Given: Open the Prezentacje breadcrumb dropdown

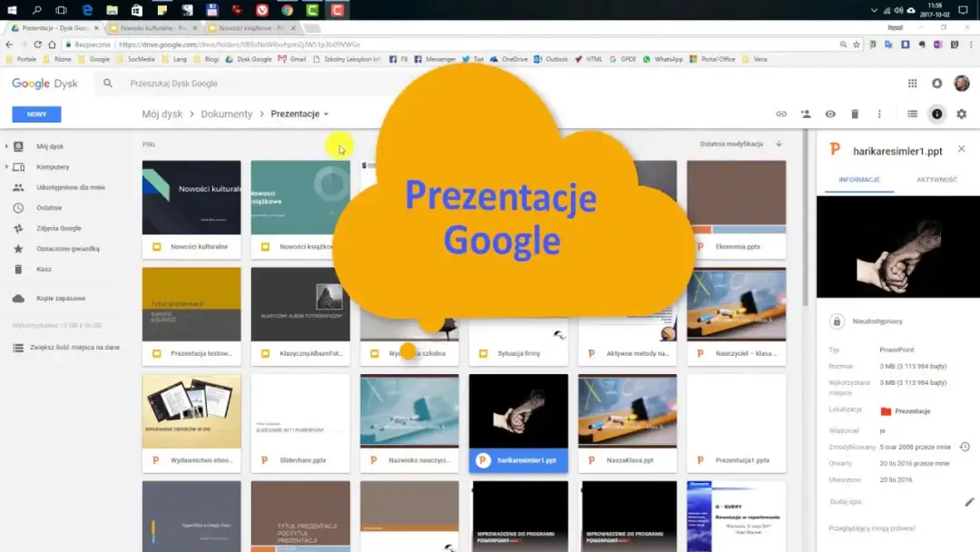Looking at the screenshot, I should tap(326, 115).
